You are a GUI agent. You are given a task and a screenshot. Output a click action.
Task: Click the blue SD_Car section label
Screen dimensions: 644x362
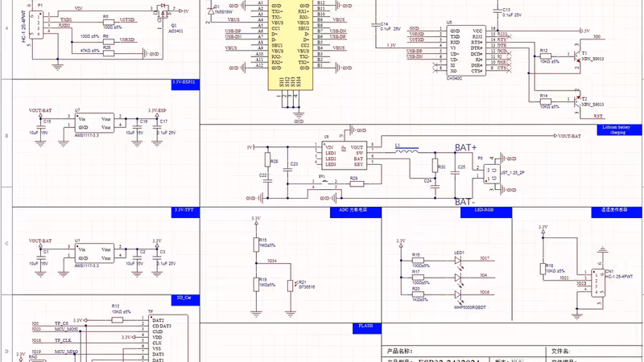185,300
